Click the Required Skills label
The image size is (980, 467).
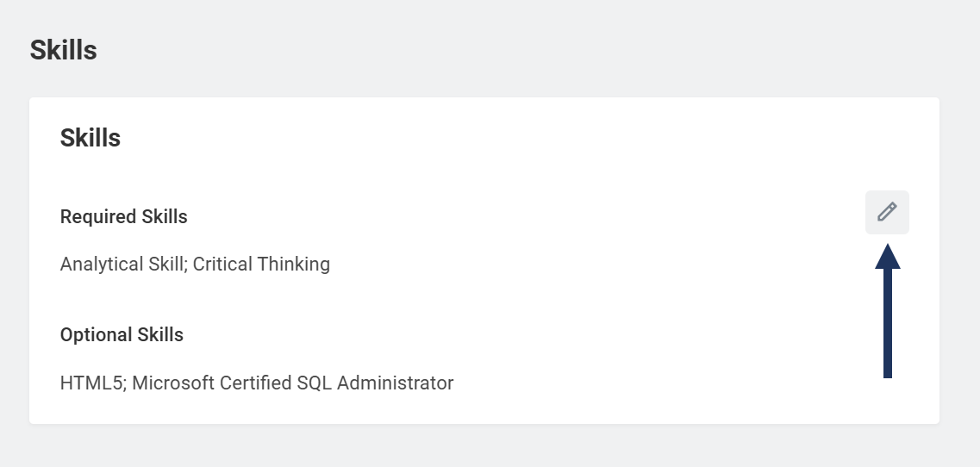(x=123, y=217)
